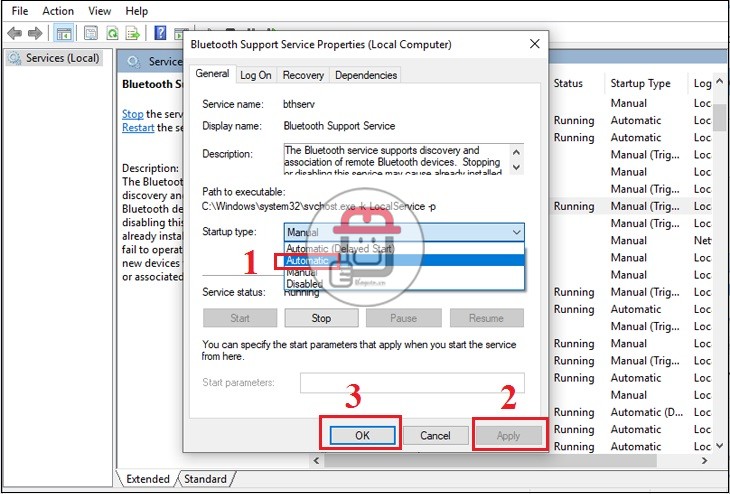Close the Bluetooth Support Service Properties dialog
This screenshot has width=730, height=494.
(x=534, y=44)
